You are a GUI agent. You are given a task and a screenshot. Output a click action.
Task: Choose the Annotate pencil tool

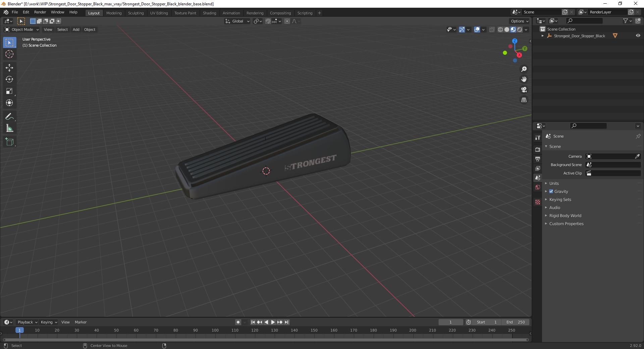tap(9, 117)
